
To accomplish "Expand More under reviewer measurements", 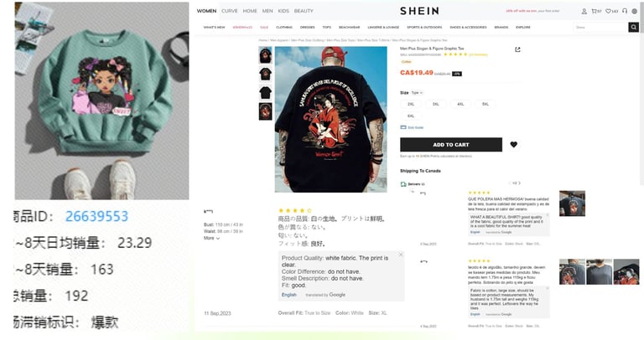I will coord(211,238).
